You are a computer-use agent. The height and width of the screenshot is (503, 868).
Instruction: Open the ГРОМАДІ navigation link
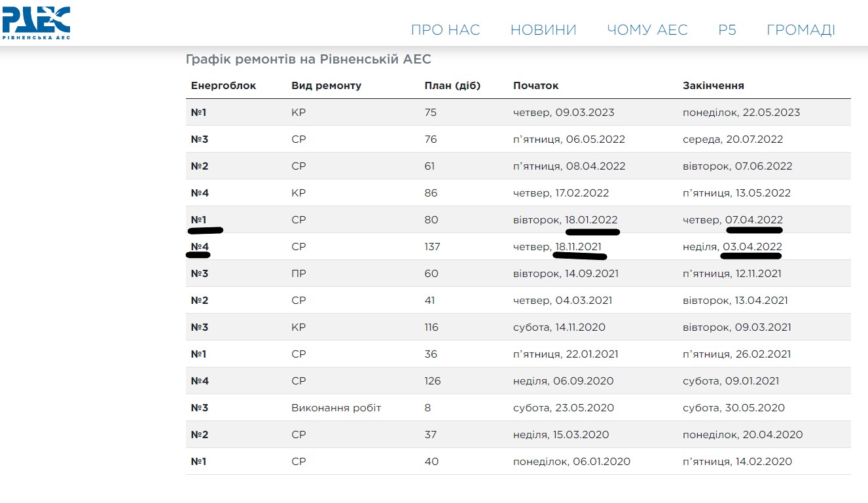coord(800,30)
